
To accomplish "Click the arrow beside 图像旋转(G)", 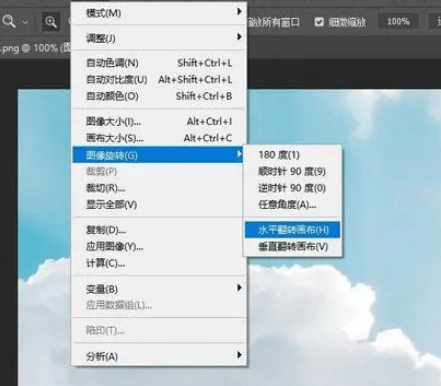I will tap(239, 154).
